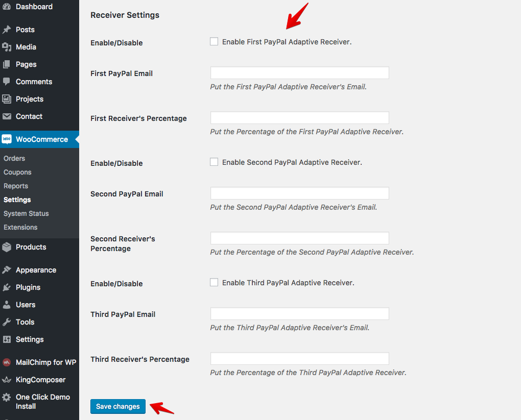The width and height of the screenshot is (521, 420).
Task: Click the Save changes button
Action: point(117,406)
